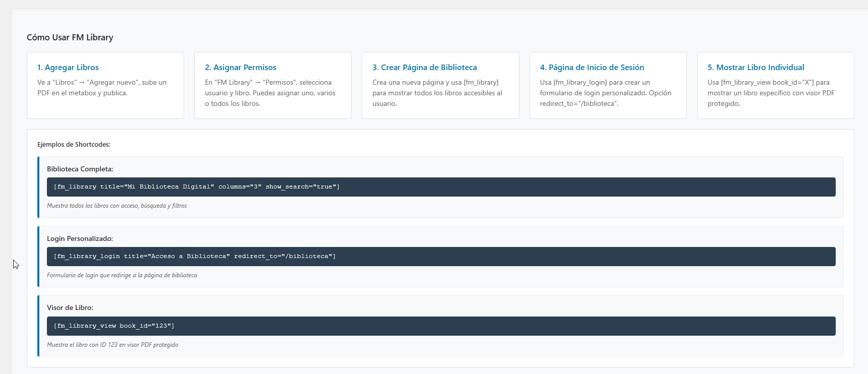
Task: Click the '1. Agregar Libros' card heading
Action: click(68, 68)
